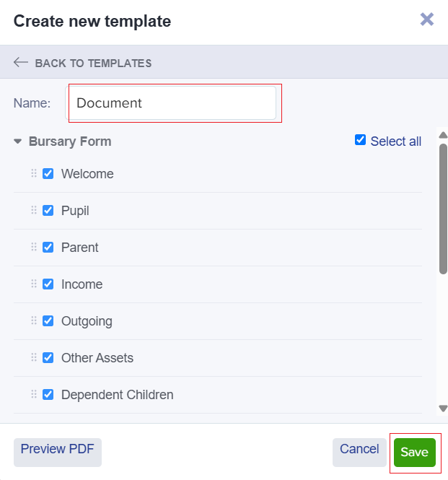Click the drag handle next to Income
The image size is (448, 480).
pos(34,284)
